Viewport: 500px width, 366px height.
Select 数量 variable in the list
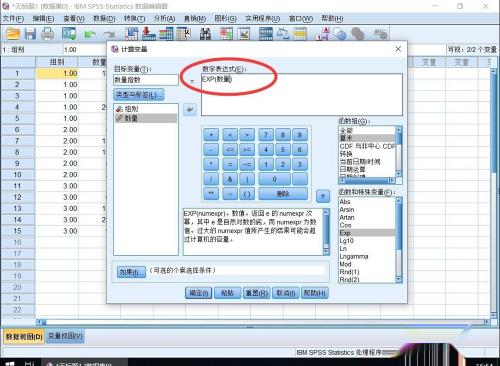pos(146,118)
